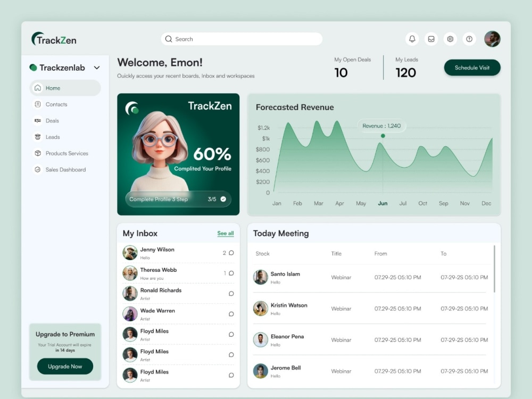Click the checkmark icon beside 3/5

[x=223, y=199]
